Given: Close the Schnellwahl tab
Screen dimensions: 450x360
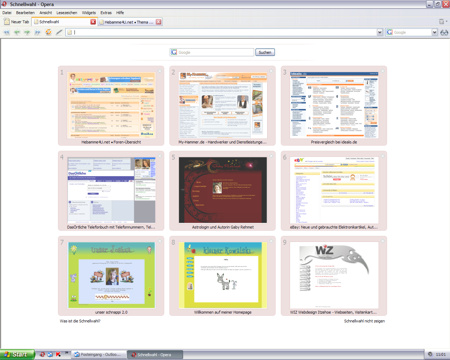Looking at the screenshot, I should point(93,22).
